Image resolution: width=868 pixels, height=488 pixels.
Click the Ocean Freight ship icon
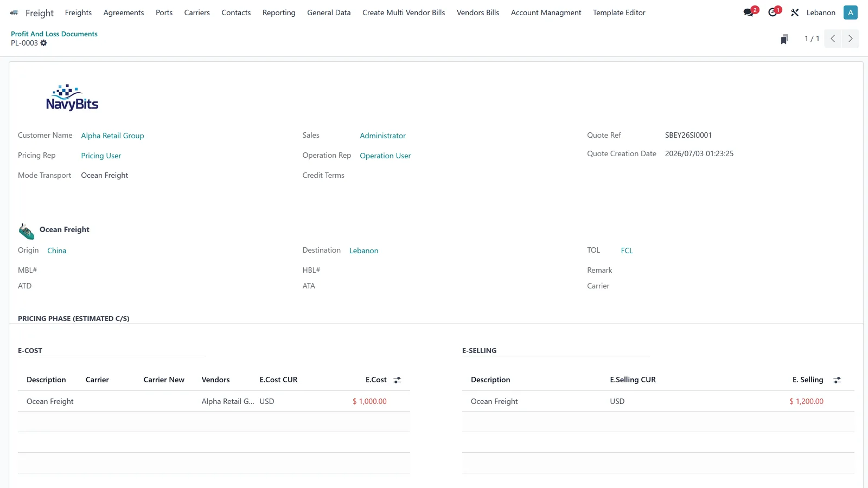pyautogui.click(x=26, y=232)
